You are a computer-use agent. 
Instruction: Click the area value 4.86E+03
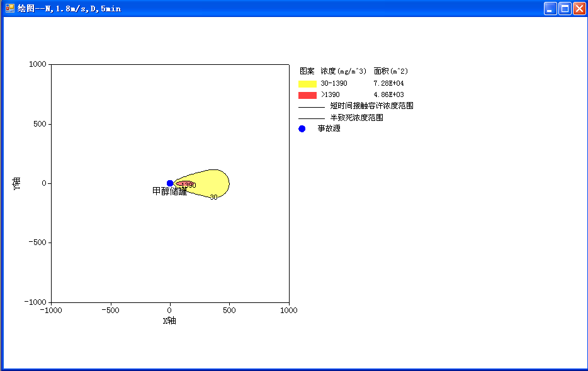[388, 94]
